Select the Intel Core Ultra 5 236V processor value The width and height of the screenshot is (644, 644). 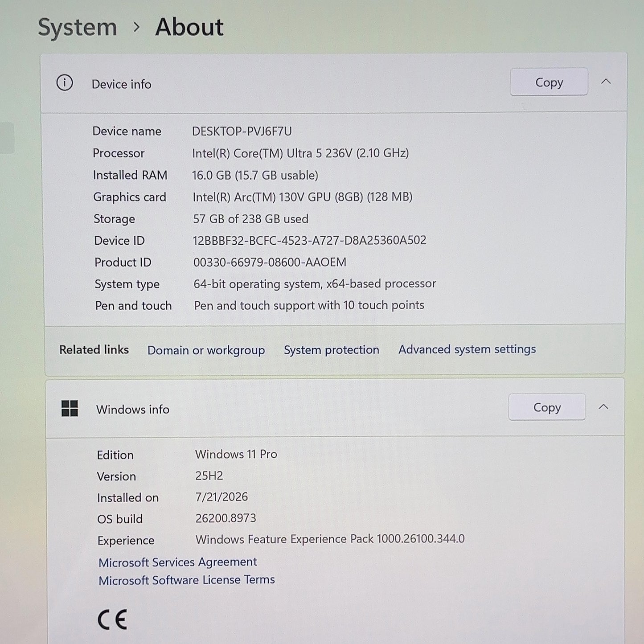click(x=300, y=153)
